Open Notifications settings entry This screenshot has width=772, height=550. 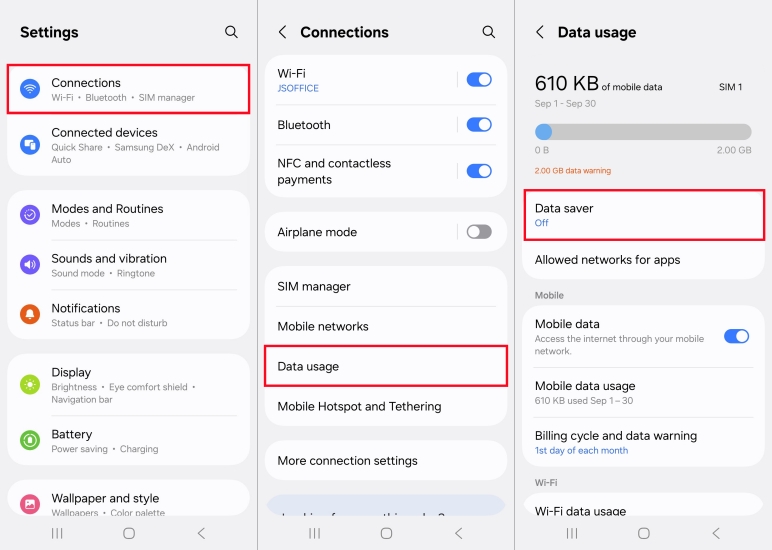click(x=129, y=314)
